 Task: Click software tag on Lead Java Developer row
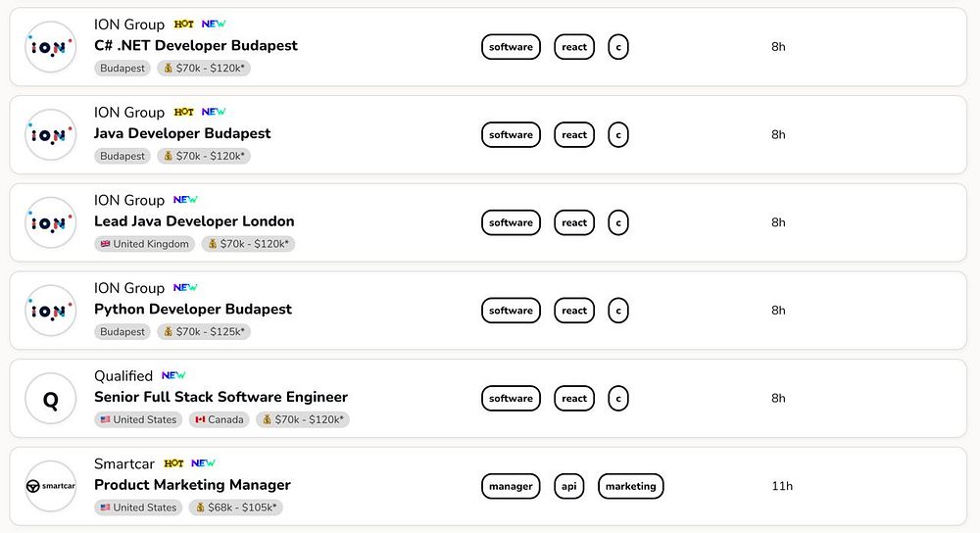(x=511, y=222)
